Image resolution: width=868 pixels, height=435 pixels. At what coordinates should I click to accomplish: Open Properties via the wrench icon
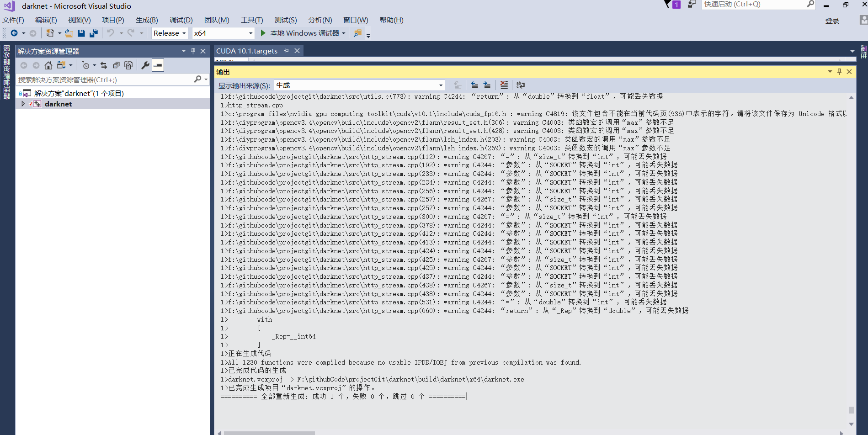point(145,65)
